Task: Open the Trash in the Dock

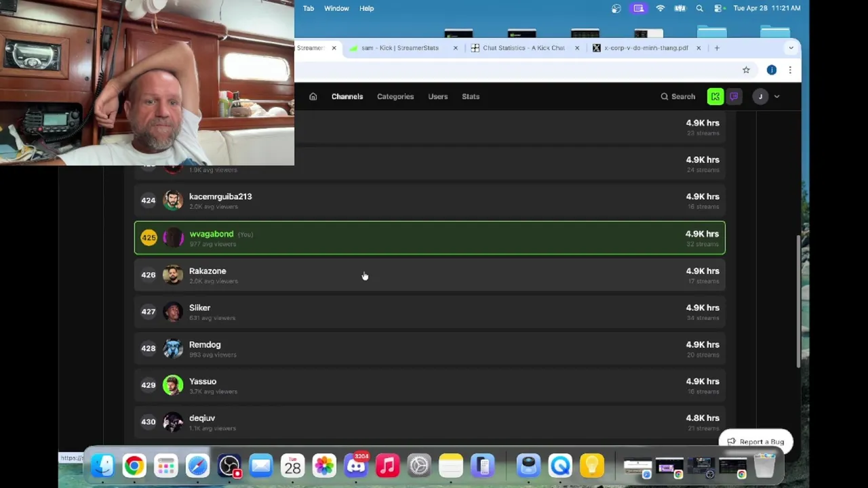Action: pos(764,466)
